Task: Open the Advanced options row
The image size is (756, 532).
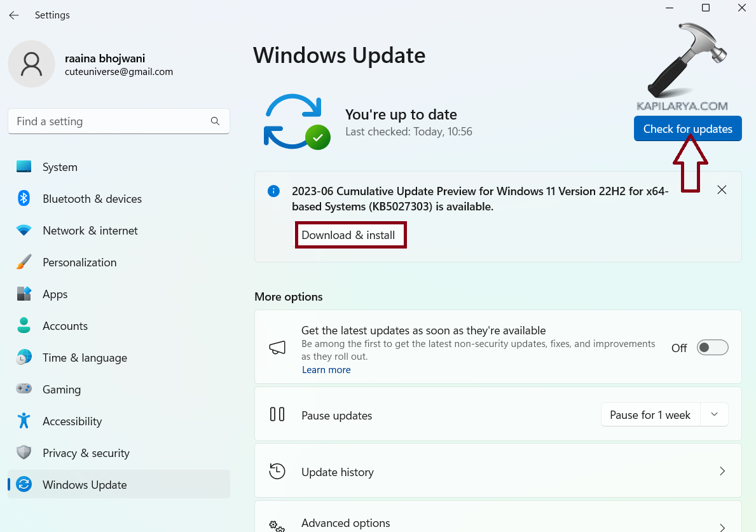Action: (x=497, y=523)
